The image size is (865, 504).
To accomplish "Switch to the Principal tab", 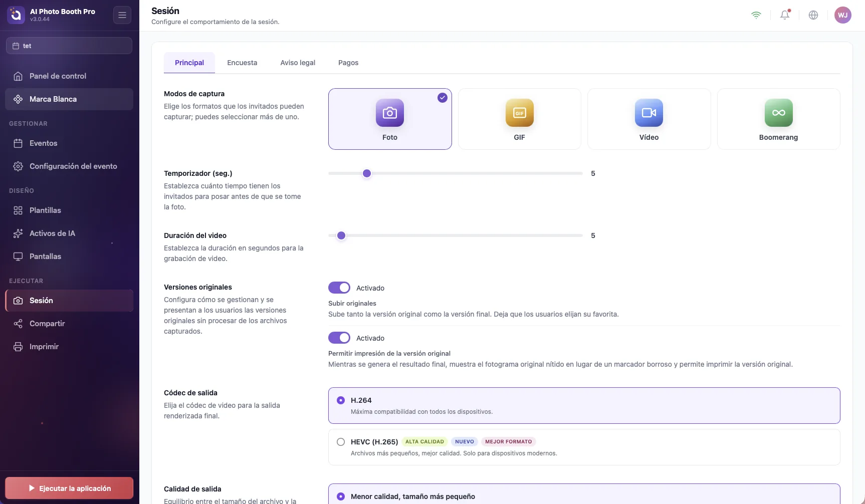I will tap(189, 63).
